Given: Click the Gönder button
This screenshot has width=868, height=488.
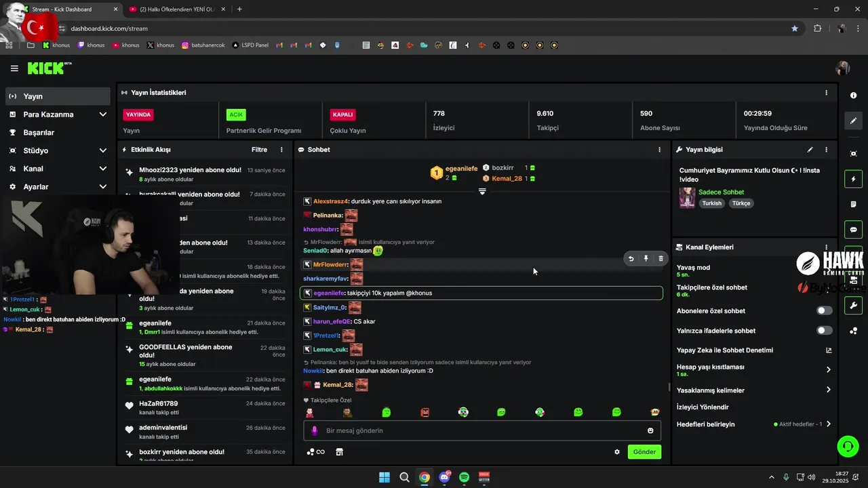Looking at the screenshot, I should point(644,452).
